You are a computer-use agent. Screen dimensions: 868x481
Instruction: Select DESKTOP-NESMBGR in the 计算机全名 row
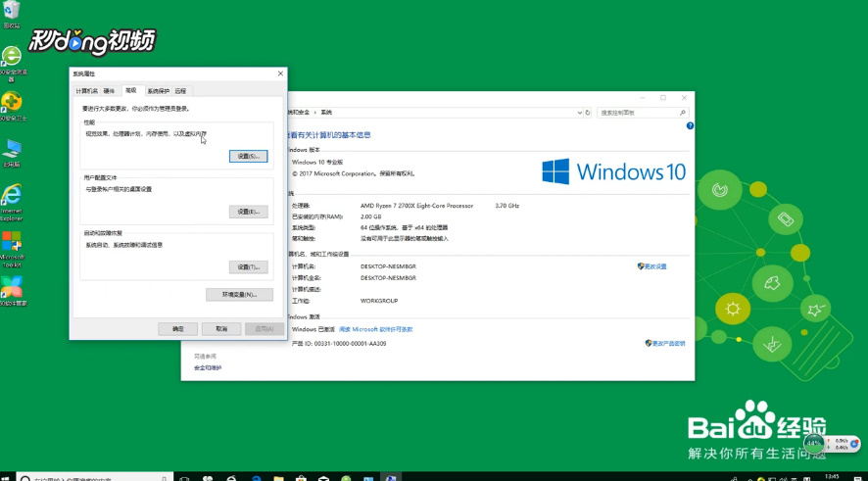(388, 278)
